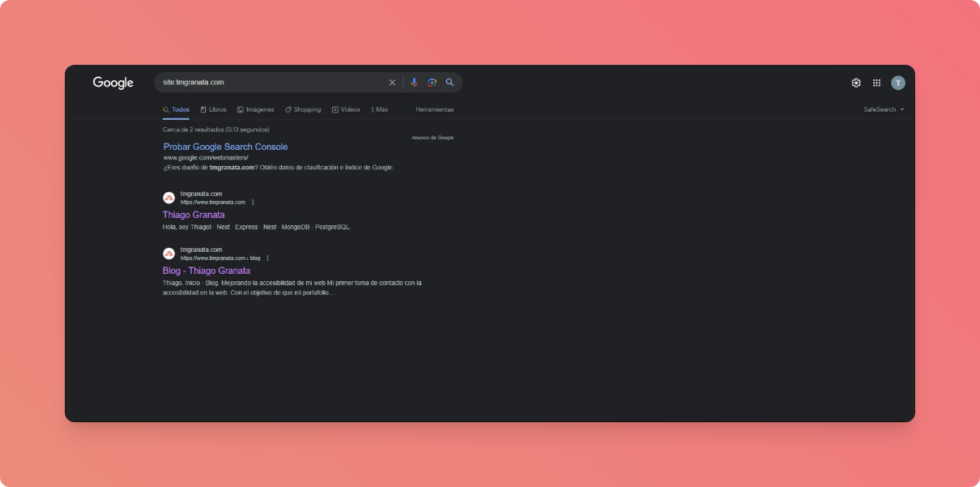The height and width of the screenshot is (487, 980).
Task: Click the https://www.tmgranata.com URL of first result
Action: pyautogui.click(x=213, y=202)
